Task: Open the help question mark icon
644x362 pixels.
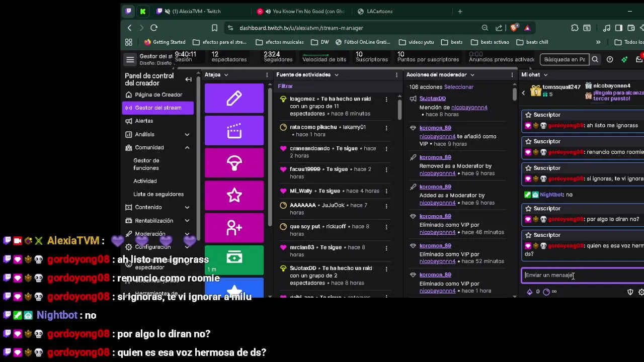Action: click(x=610, y=59)
